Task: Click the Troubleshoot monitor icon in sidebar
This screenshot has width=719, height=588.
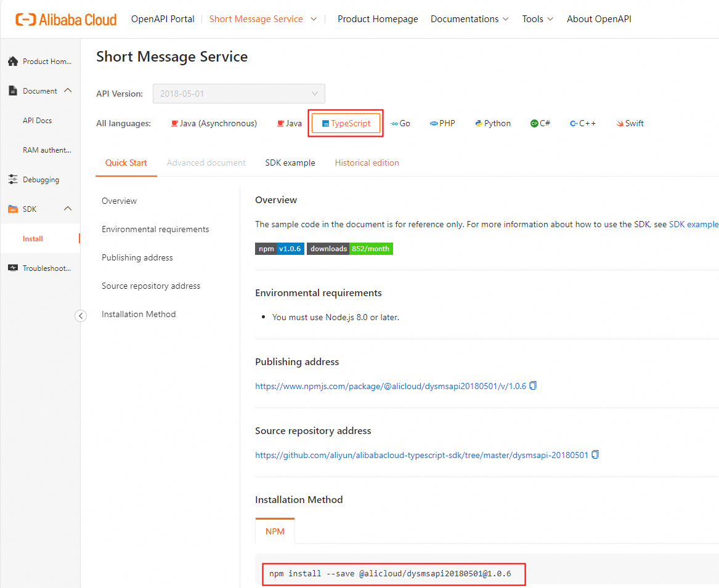Action: 13,268
